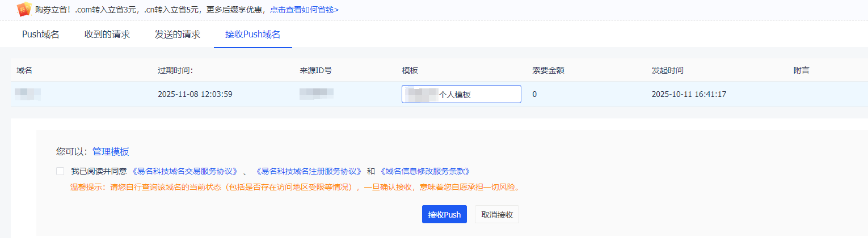Image resolution: width=868 pixels, height=238 pixels.
Task: Open the 个人模板 template dropdown
Action: pyautogui.click(x=461, y=94)
